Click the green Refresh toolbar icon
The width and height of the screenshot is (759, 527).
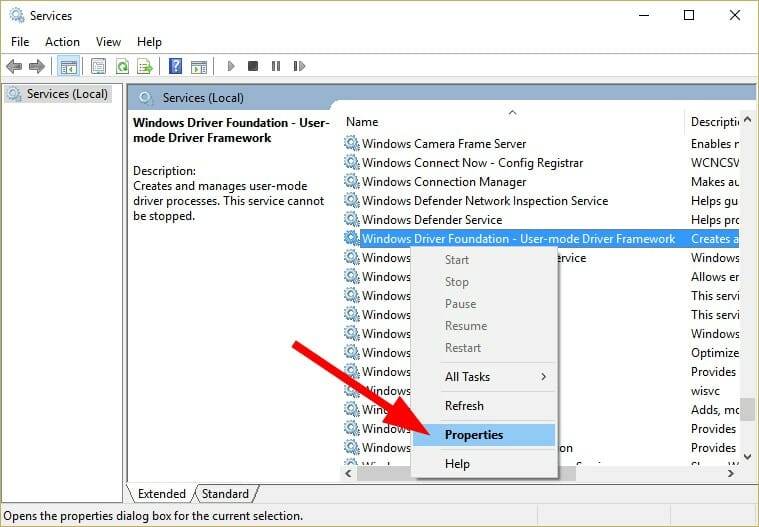[122, 66]
